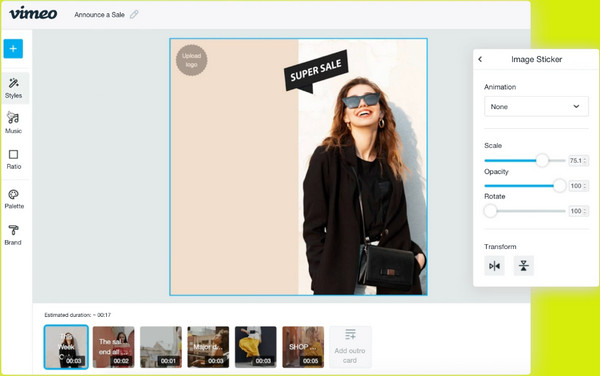Click the Rotate value field
Screen dimensions: 600x376
[x=578, y=211]
